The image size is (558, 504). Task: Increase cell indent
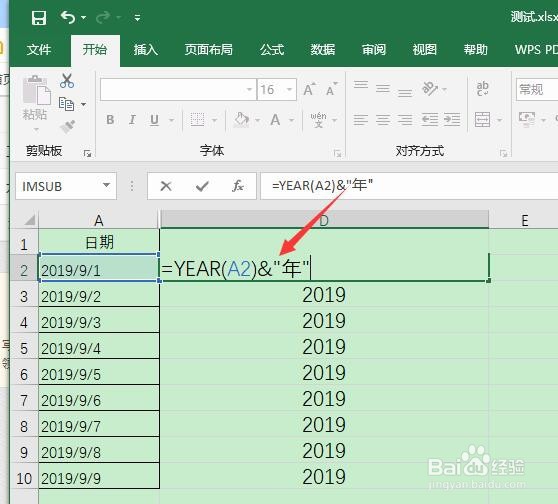(x=452, y=120)
